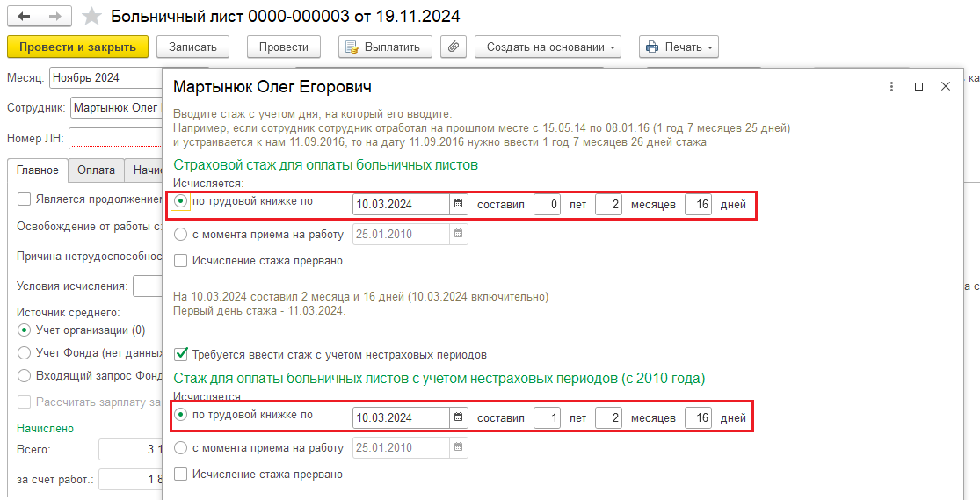
Task: Select Учет Фонда radio option
Action: [24, 352]
